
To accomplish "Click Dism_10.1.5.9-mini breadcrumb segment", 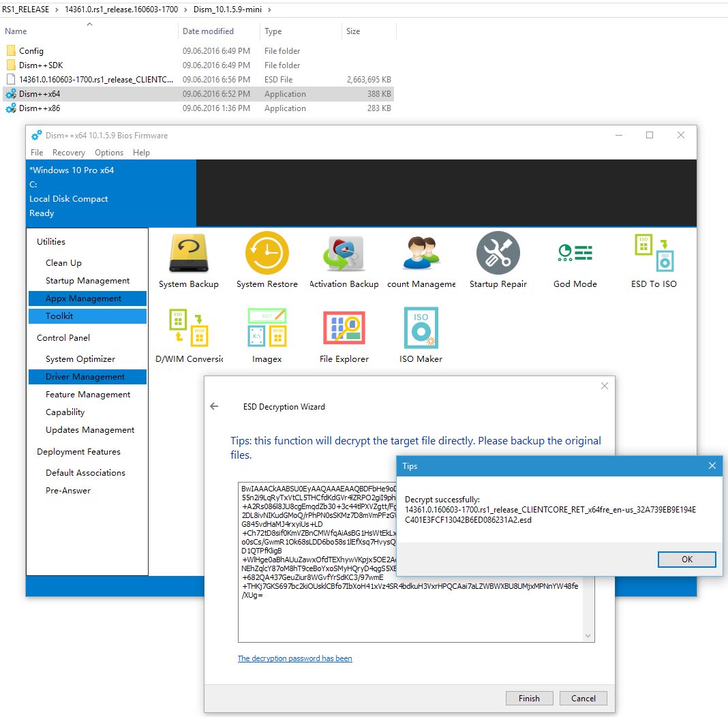I will 228,10.
